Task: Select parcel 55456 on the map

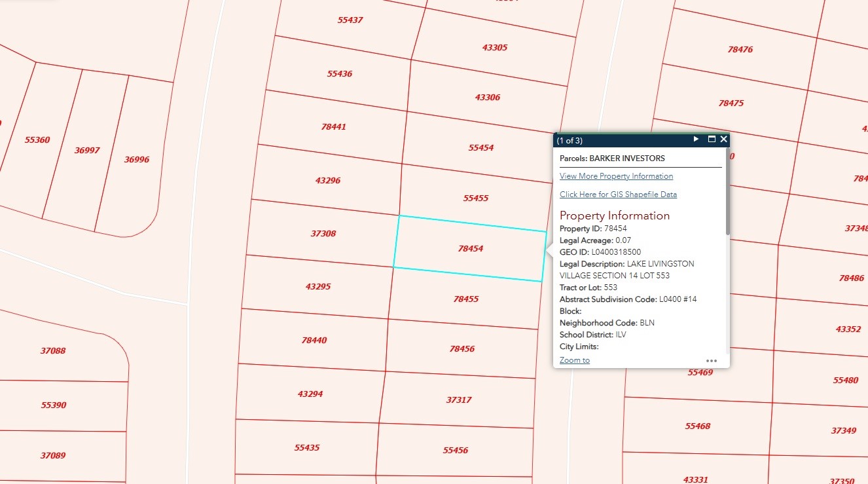Action: pyautogui.click(x=456, y=450)
